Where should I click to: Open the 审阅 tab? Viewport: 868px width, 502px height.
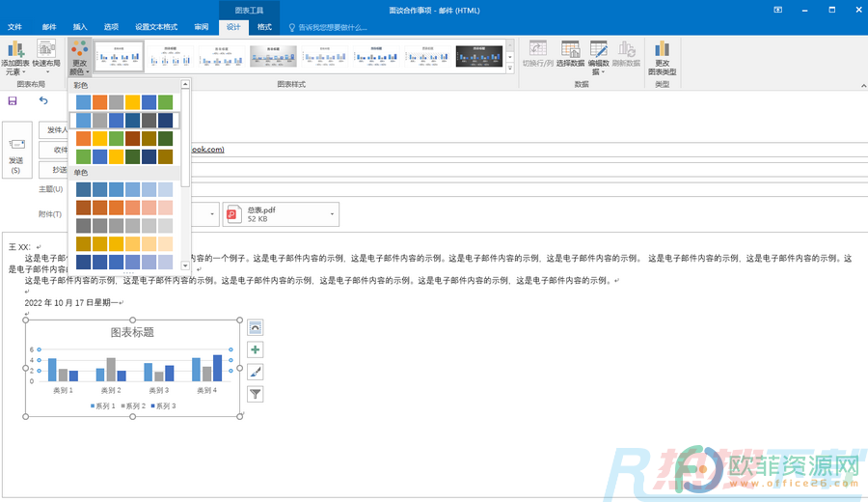point(202,27)
